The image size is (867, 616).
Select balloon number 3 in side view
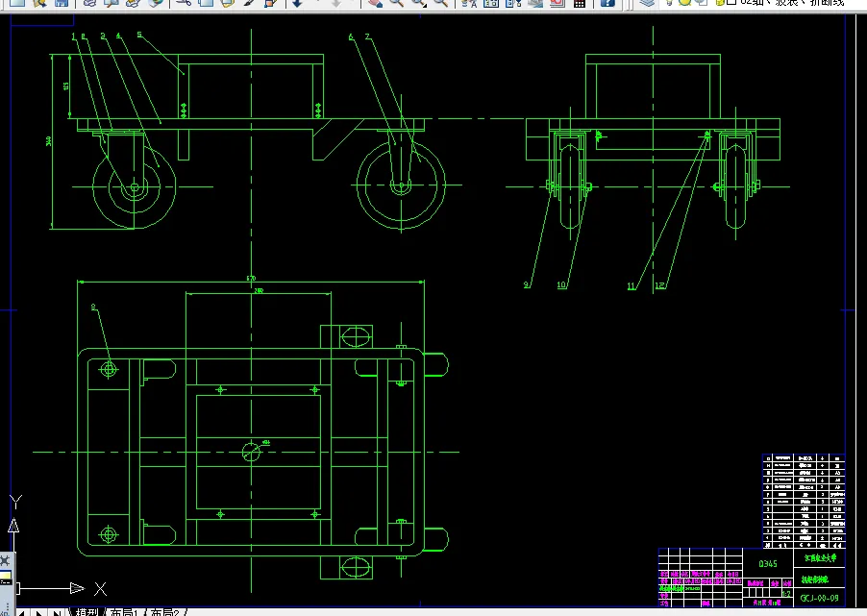tap(103, 36)
